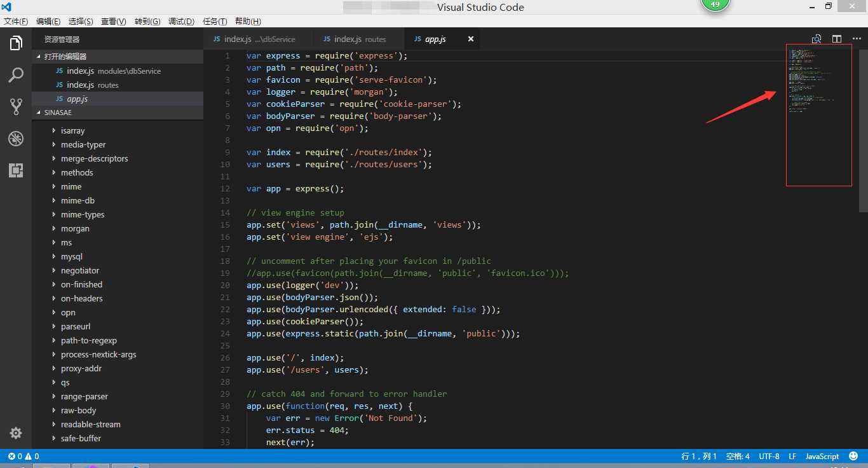Viewport: 868px width, 468px height.
Task: Expand the raw-body folder
Action: click(x=118, y=410)
